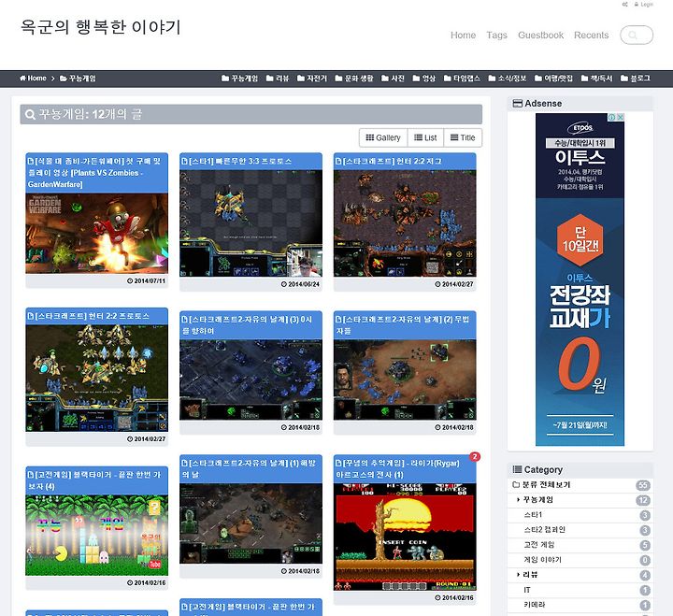Open the Guestbook menu item
Image resolution: width=673 pixels, height=616 pixels.
click(x=540, y=36)
